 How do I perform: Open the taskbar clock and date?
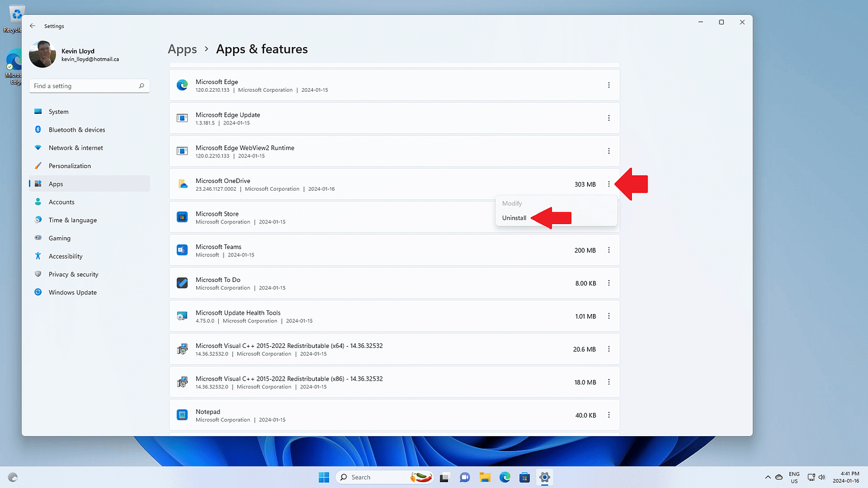pos(847,477)
